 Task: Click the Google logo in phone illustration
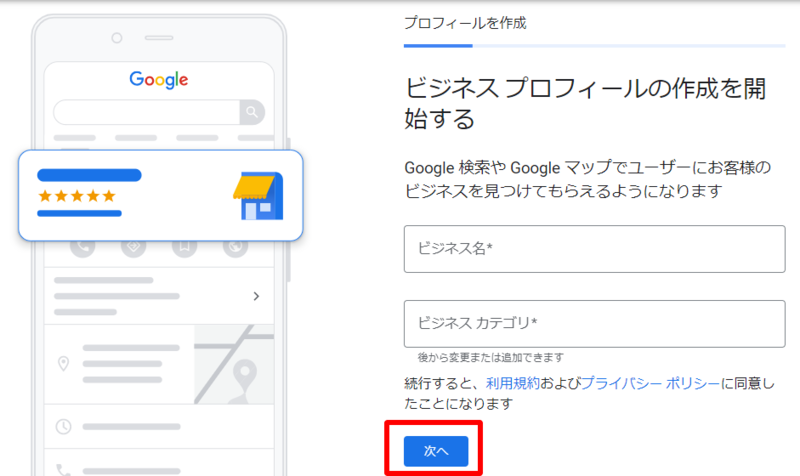pyautogui.click(x=159, y=80)
